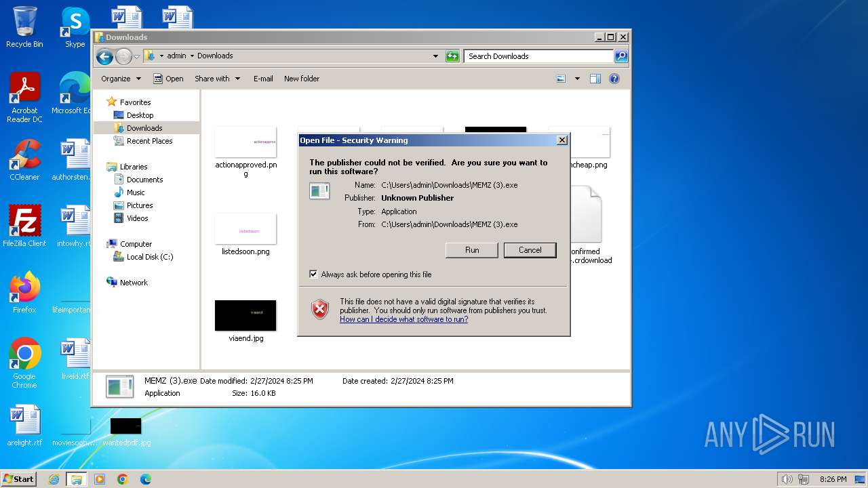868x488 pixels.
Task: Open wantedpdf.jpg desktop file
Action: coord(126,432)
